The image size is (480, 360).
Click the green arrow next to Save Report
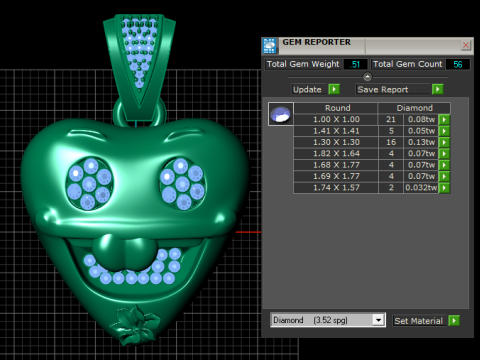tap(437, 89)
